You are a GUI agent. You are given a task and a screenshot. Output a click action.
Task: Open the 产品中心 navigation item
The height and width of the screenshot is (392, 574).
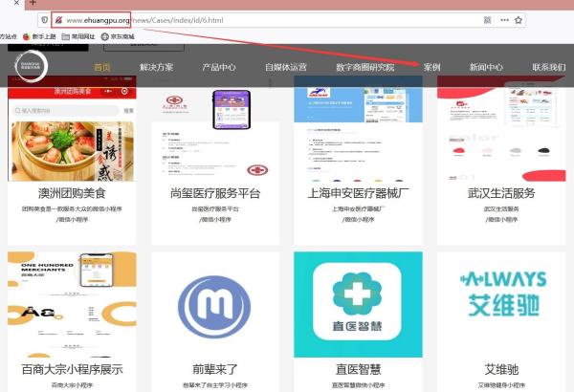click(219, 67)
